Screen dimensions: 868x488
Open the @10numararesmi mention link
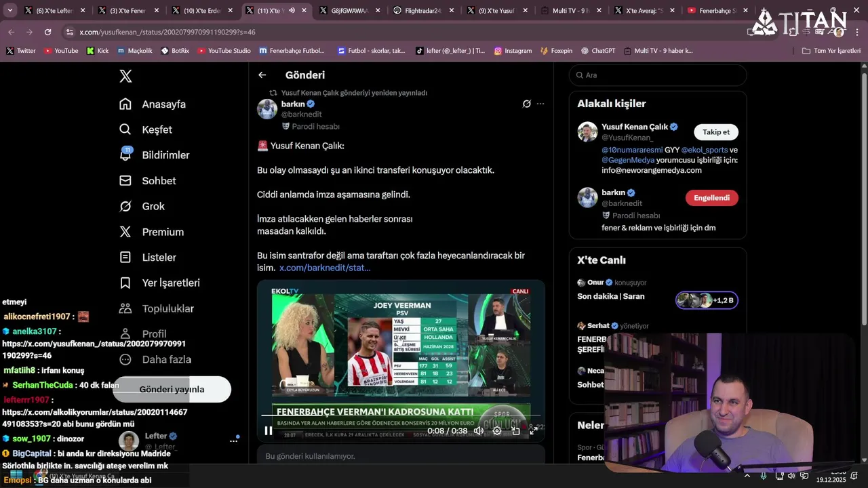pos(631,150)
